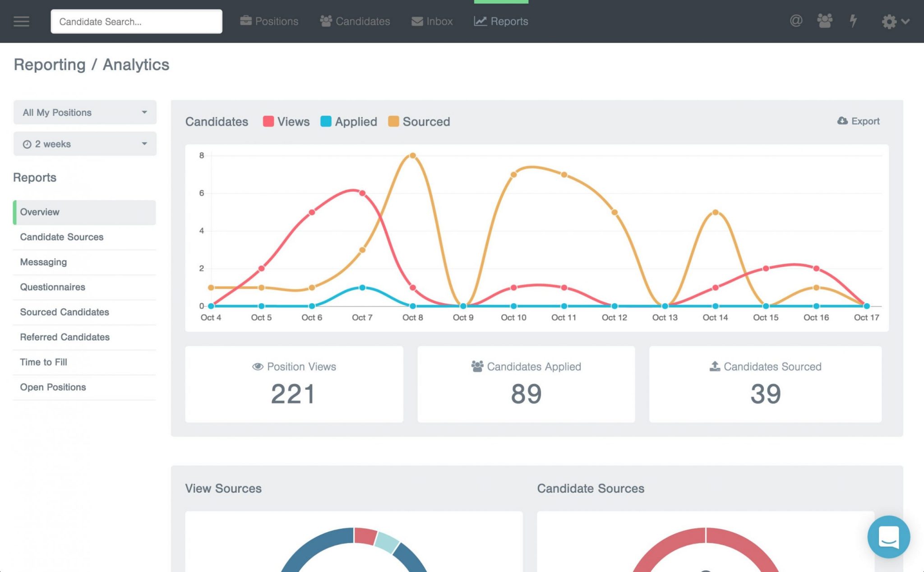Open the team members icon near settings

point(825,21)
